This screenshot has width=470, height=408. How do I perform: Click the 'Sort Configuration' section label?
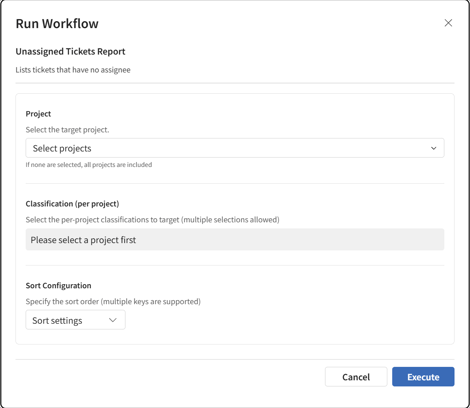click(58, 286)
